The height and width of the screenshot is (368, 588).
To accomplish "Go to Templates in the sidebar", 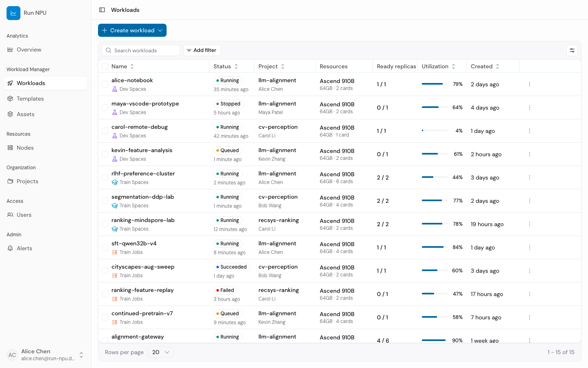I will tap(45, 99).
